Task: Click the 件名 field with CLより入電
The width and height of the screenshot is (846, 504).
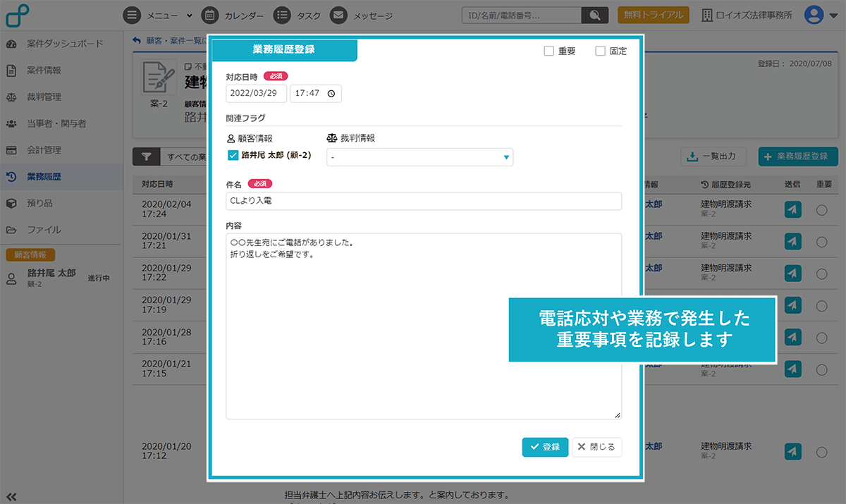Action: coord(424,201)
